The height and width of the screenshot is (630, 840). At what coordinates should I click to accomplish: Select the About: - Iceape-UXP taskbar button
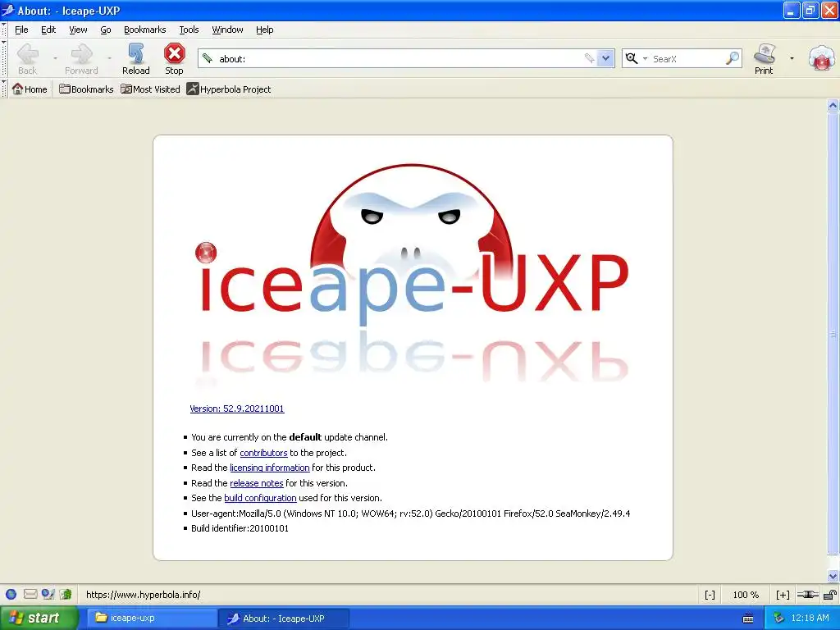tap(284, 619)
